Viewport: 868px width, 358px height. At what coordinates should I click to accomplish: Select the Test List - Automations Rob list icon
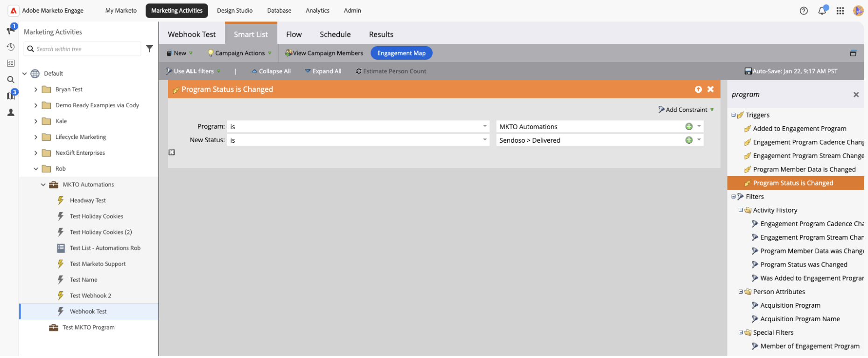point(61,248)
